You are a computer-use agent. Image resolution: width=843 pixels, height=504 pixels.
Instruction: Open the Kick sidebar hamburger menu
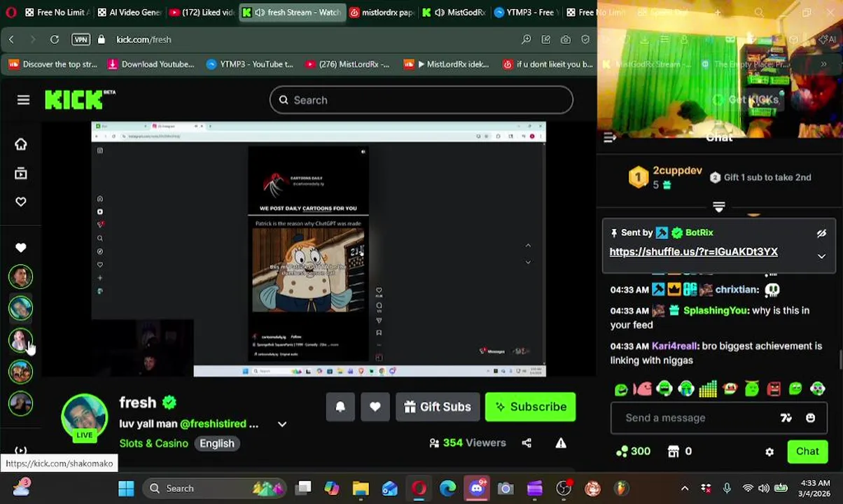pyautogui.click(x=23, y=100)
